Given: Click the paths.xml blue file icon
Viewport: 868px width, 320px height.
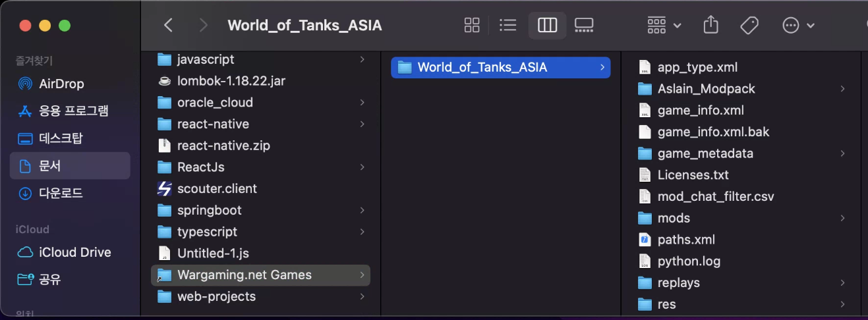Looking at the screenshot, I should pyautogui.click(x=645, y=240).
